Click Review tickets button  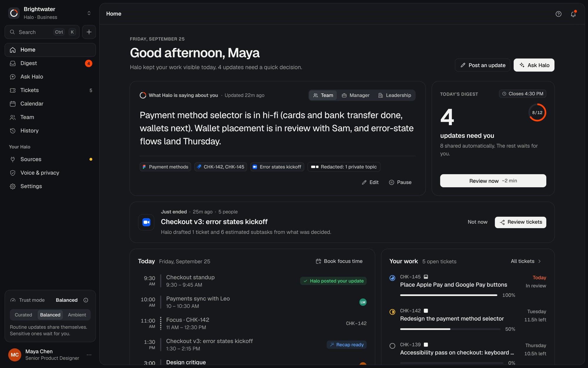pos(520,222)
